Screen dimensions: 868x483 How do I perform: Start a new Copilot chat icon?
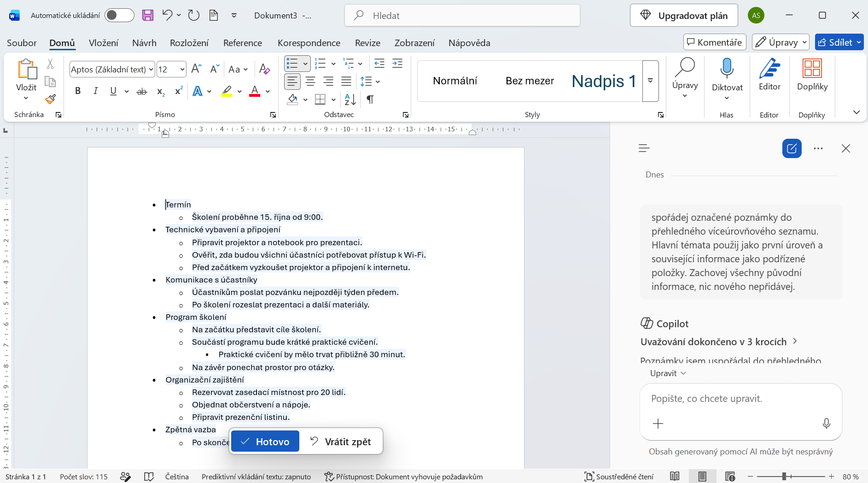(792, 148)
